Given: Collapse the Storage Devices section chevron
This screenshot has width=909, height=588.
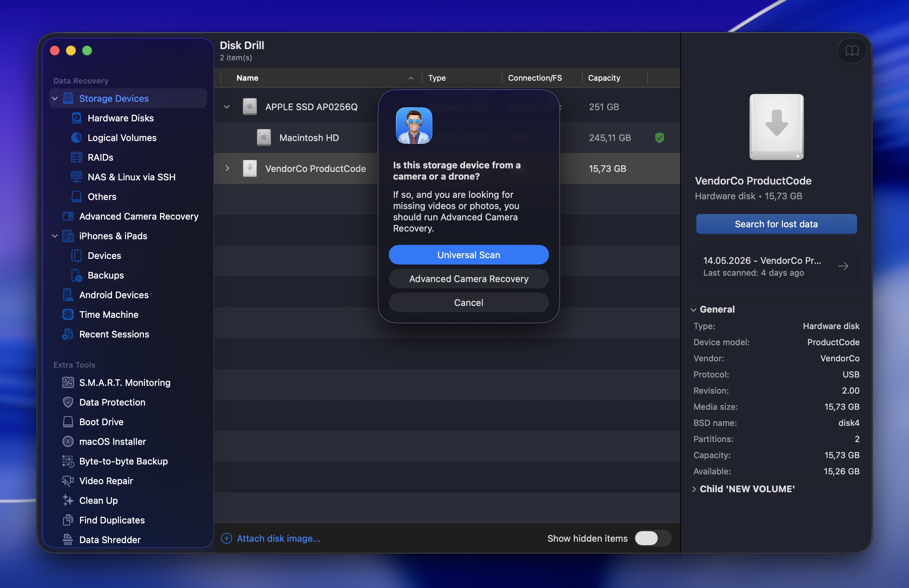Looking at the screenshot, I should (55, 99).
